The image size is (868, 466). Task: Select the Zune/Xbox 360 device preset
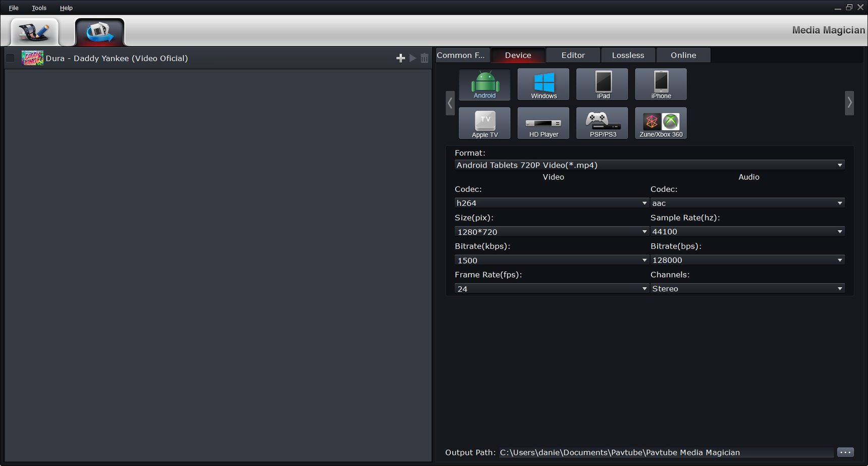coord(661,123)
